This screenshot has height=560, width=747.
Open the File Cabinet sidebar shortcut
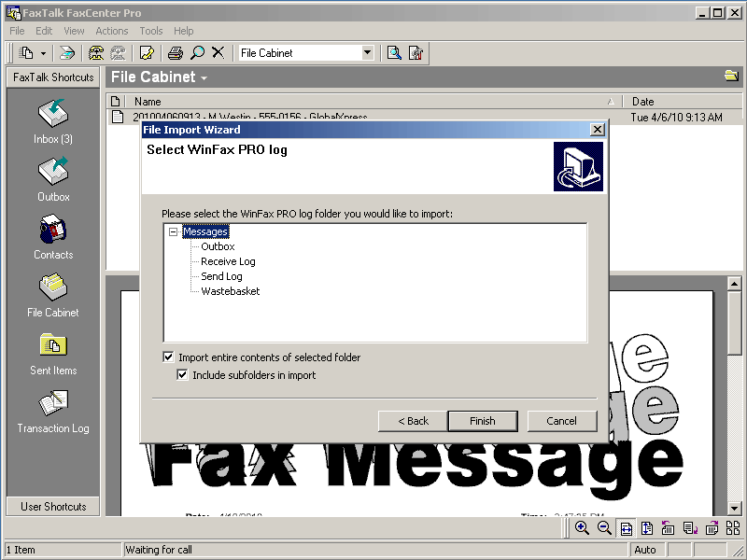pos(53,295)
